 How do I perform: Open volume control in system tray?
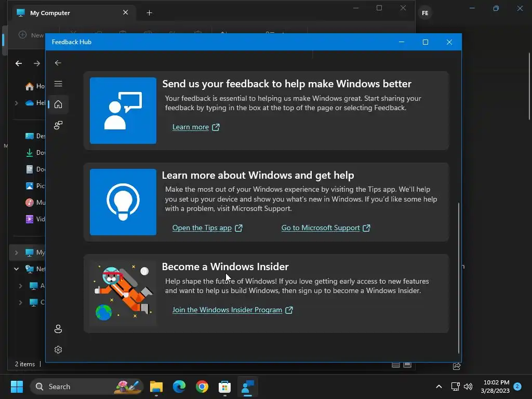(468, 387)
